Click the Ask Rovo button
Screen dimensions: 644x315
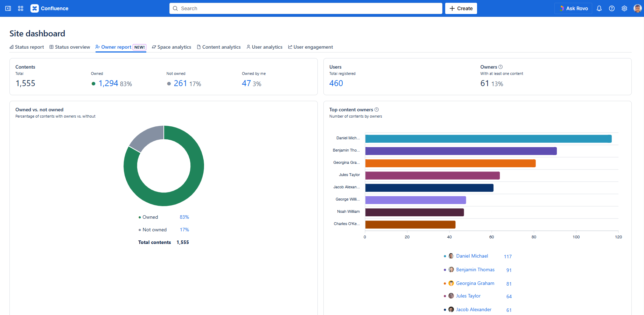pos(573,8)
